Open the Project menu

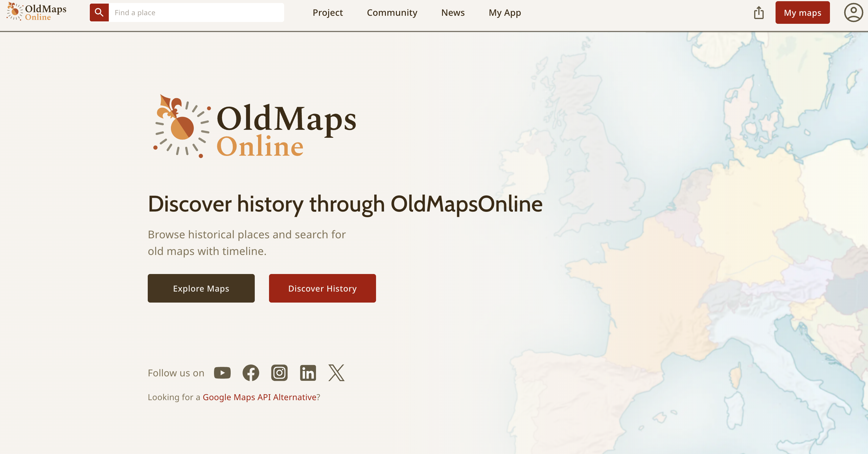coord(328,13)
